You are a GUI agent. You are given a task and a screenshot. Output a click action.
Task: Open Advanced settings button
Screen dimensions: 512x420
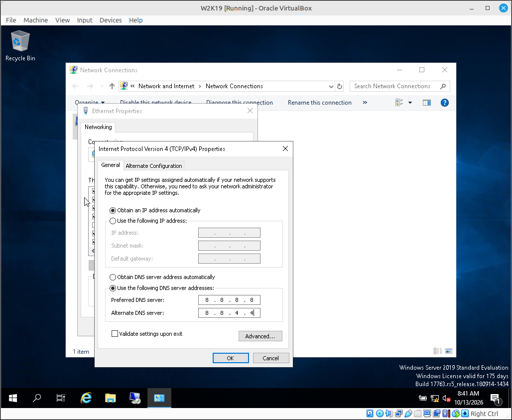point(260,336)
